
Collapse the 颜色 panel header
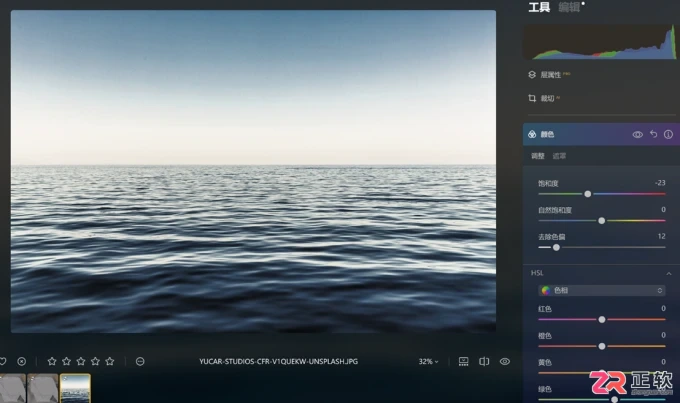pyautogui.click(x=601, y=134)
